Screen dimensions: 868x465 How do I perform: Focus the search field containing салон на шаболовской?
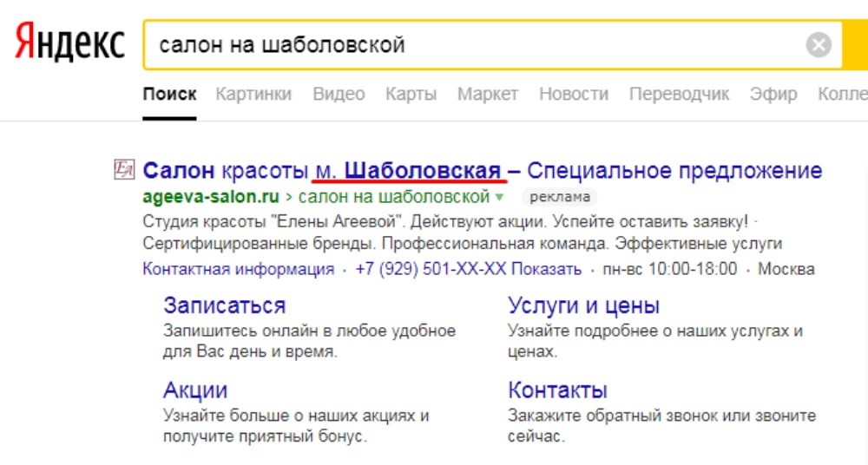493,45
